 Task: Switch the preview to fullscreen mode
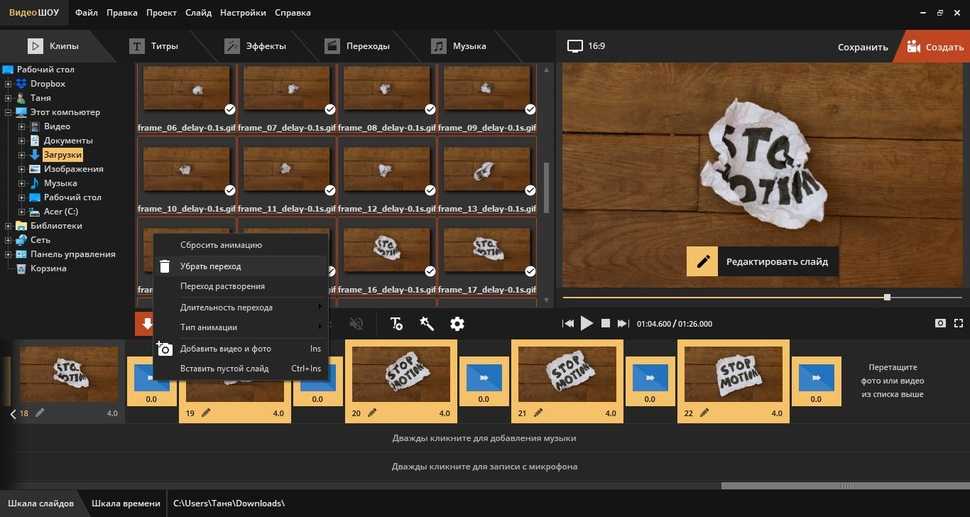[960, 323]
